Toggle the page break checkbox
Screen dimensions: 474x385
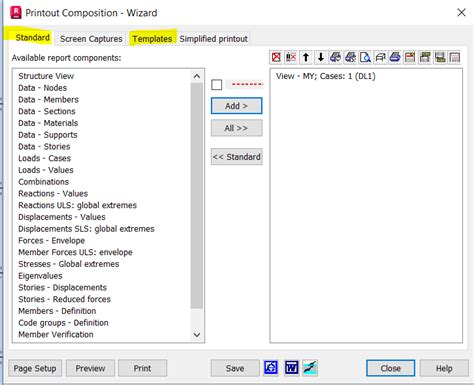217,85
